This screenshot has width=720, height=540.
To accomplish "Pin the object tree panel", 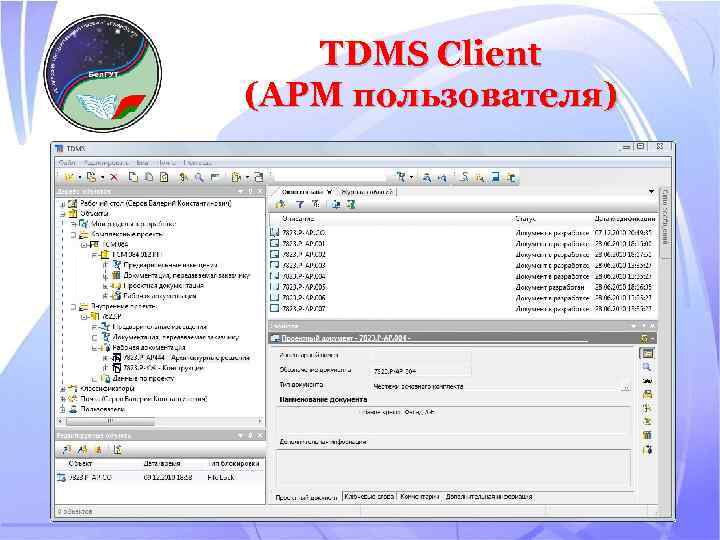I will [250, 191].
